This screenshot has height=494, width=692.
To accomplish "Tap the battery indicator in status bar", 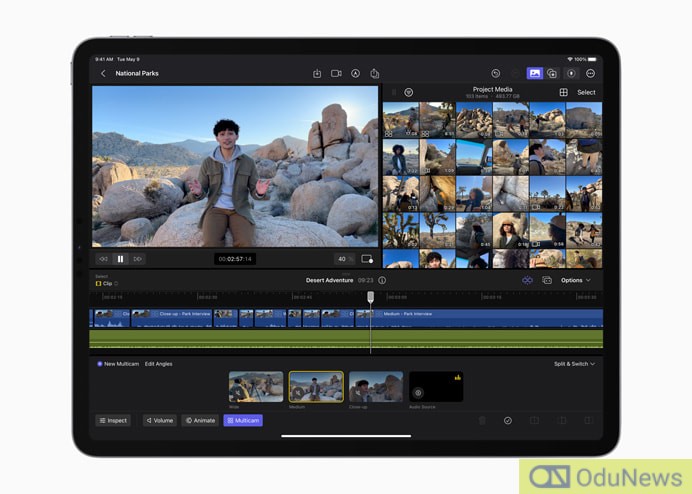I will tap(592, 59).
